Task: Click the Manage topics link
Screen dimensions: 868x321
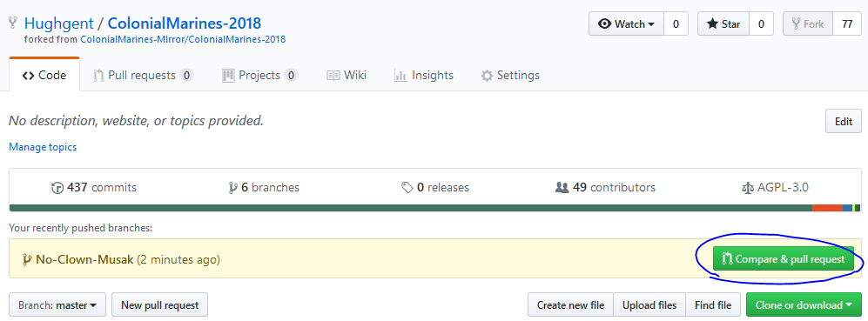Action: click(43, 147)
